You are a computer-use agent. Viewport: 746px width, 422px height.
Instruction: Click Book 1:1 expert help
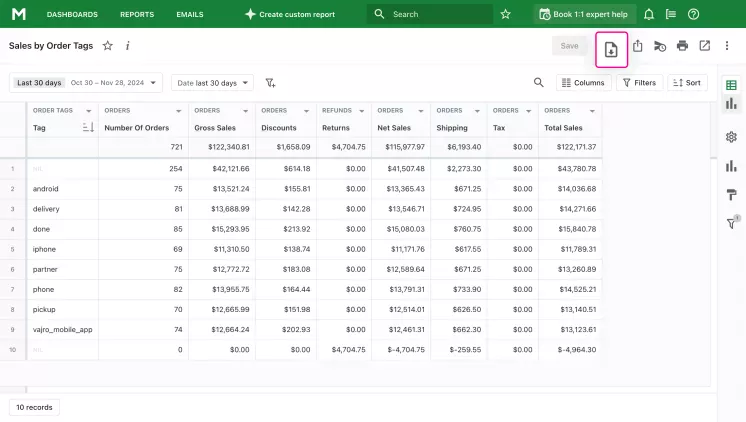click(583, 14)
